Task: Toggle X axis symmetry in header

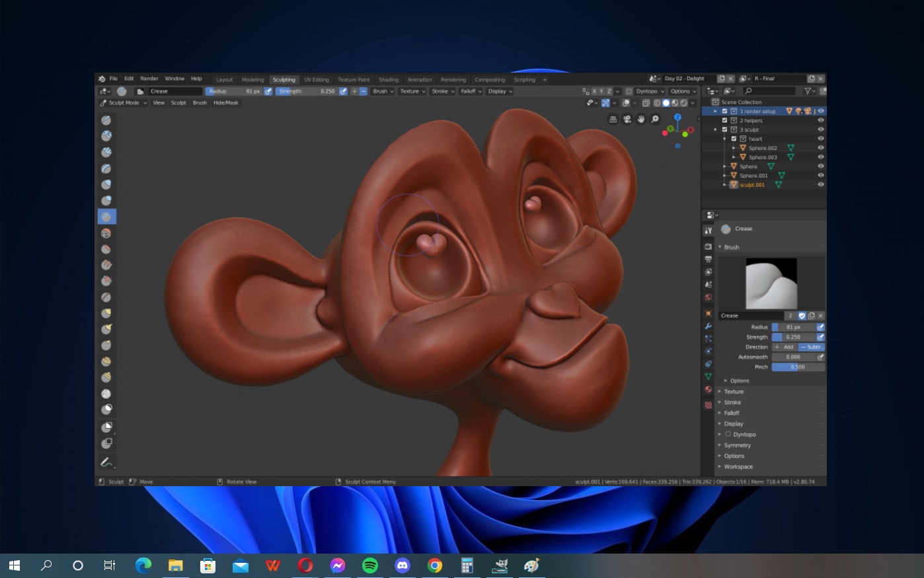Action: [594, 91]
